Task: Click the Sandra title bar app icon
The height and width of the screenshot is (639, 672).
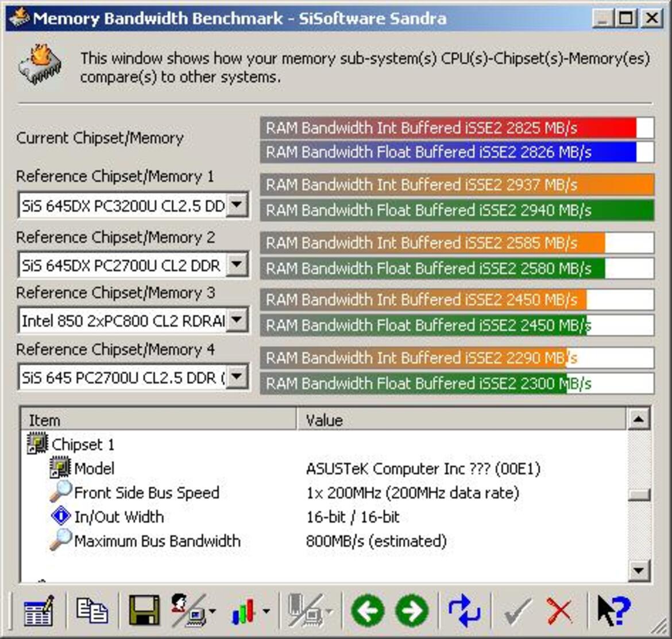Action: [x=18, y=18]
